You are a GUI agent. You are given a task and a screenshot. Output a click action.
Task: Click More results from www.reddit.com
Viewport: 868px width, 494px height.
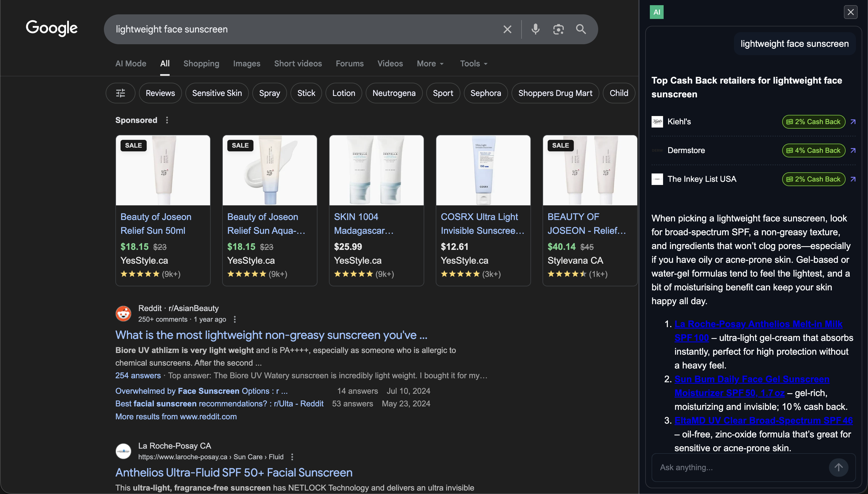pos(176,416)
